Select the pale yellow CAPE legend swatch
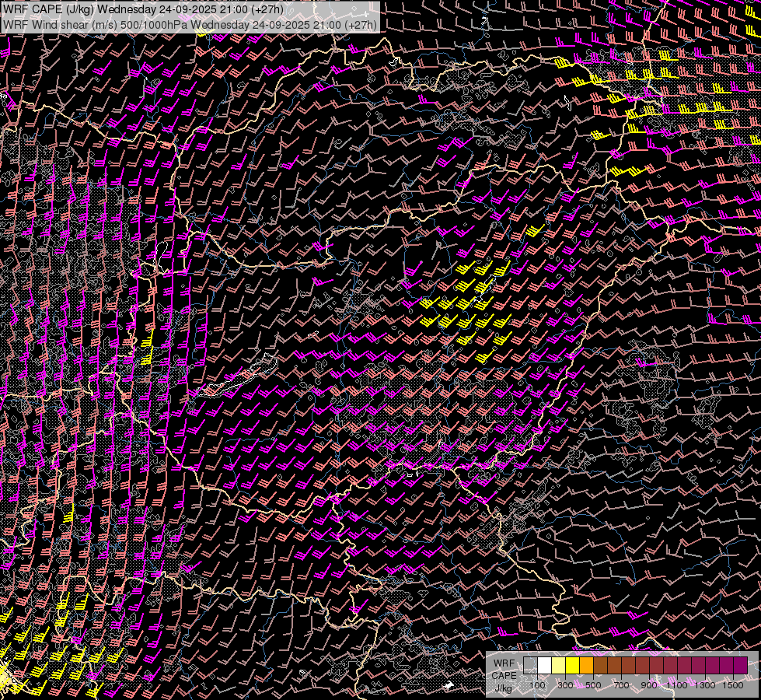Viewport: 761px width, 700px height. [x=559, y=666]
